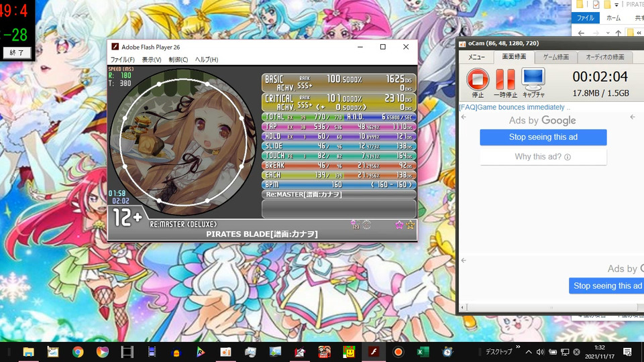Click the back arrow left of Ads by Google
The image size is (644, 362).
464,117
